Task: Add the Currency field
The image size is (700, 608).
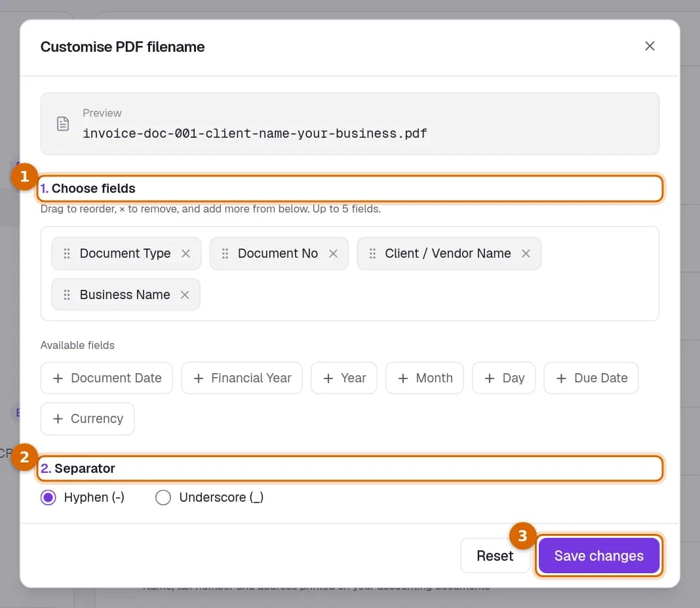Action: point(88,418)
